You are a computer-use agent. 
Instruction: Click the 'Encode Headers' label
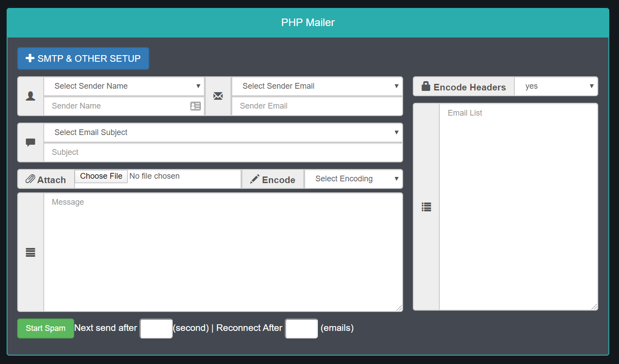(x=470, y=87)
